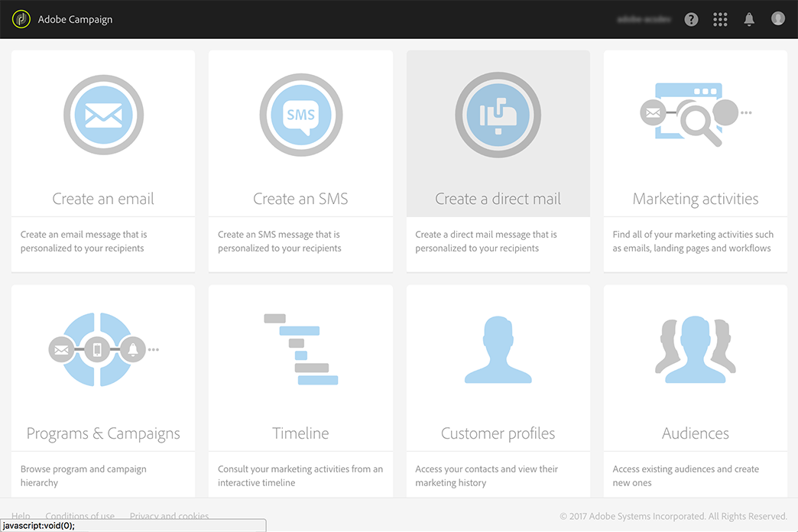Open the Marketing activities title
The image size is (798, 532).
(x=696, y=199)
